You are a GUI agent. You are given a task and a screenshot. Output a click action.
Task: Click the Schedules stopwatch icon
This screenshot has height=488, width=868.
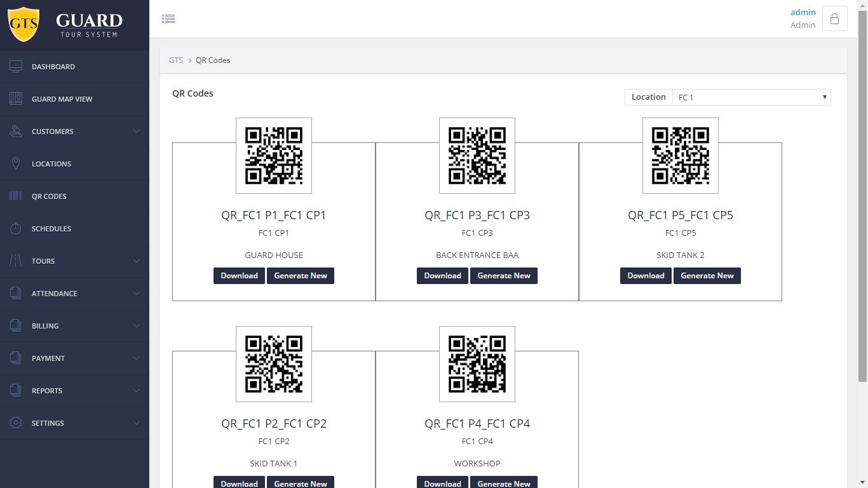tap(16, 229)
